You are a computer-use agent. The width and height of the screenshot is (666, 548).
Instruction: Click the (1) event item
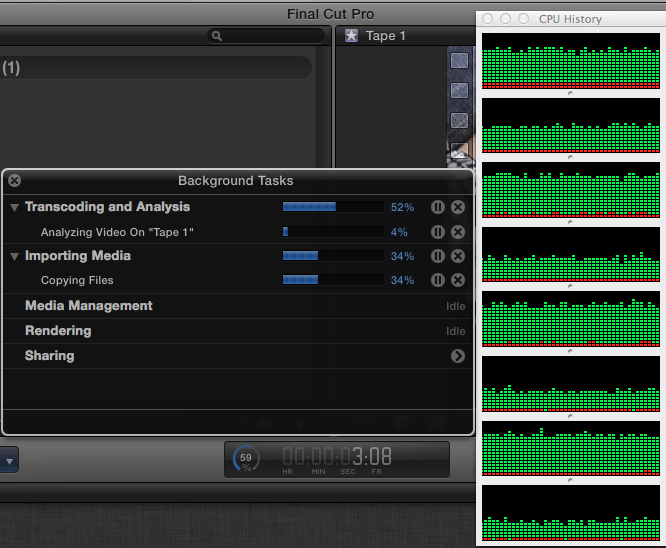tap(155, 68)
